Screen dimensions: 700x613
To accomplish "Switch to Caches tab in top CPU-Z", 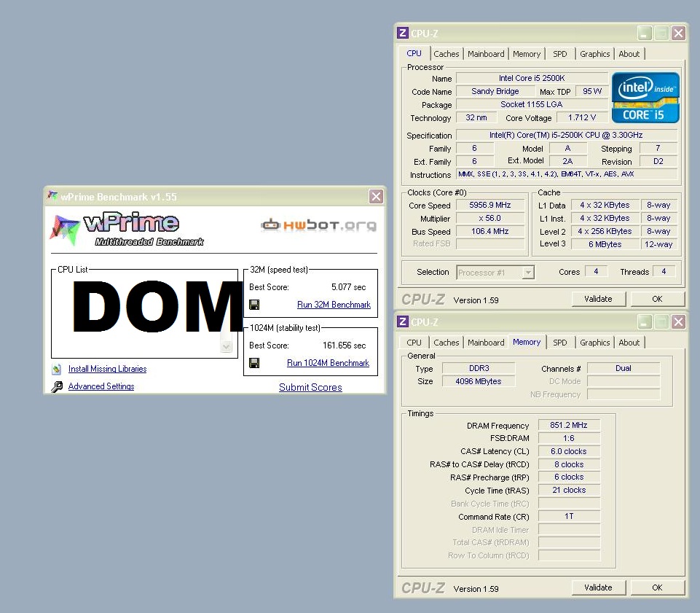I will pos(447,54).
